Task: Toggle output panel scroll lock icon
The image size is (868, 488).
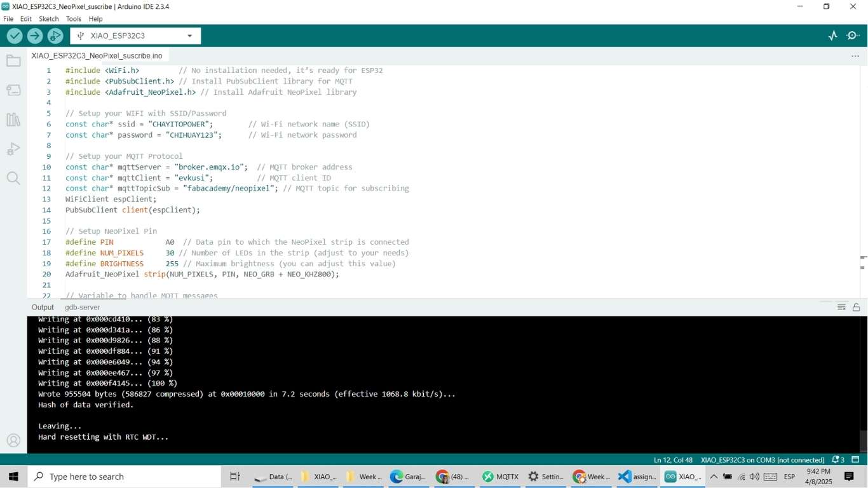Action: coord(857,308)
